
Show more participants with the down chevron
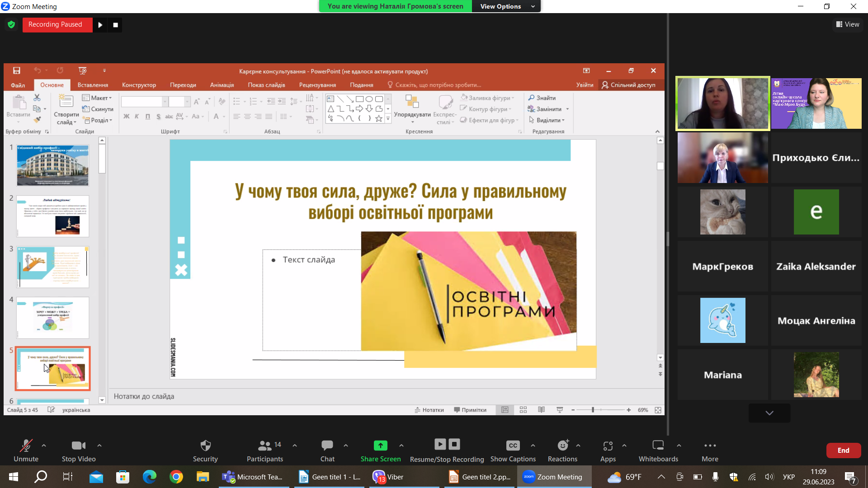click(x=769, y=413)
